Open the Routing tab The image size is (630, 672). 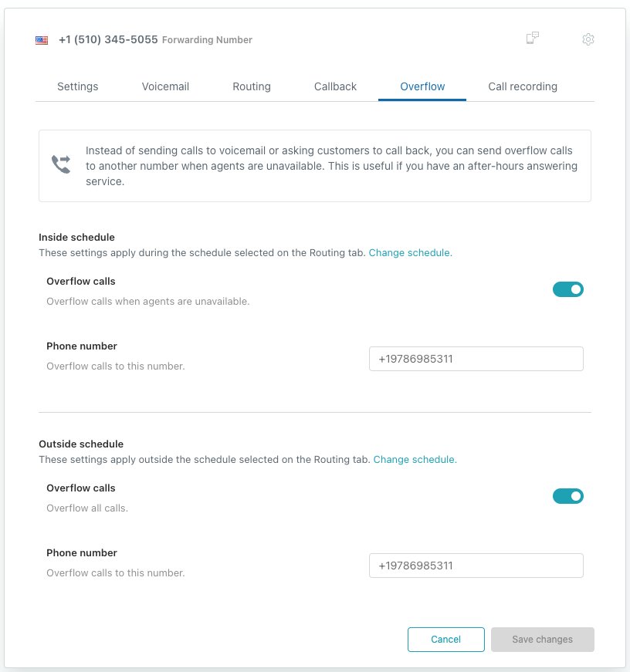(252, 86)
